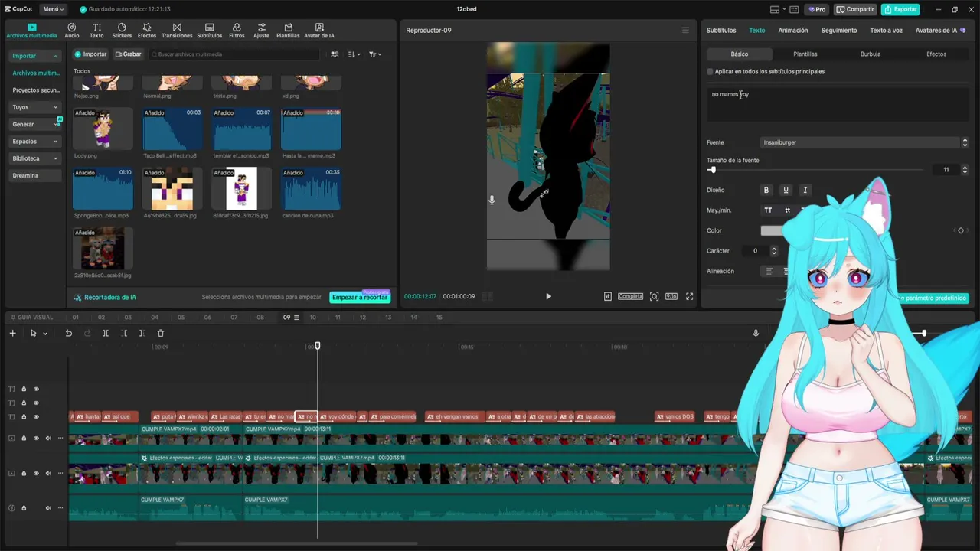Viewport: 980px width, 551px height.
Task: Open the Fuente font dropdown
Action: point(865,142)
